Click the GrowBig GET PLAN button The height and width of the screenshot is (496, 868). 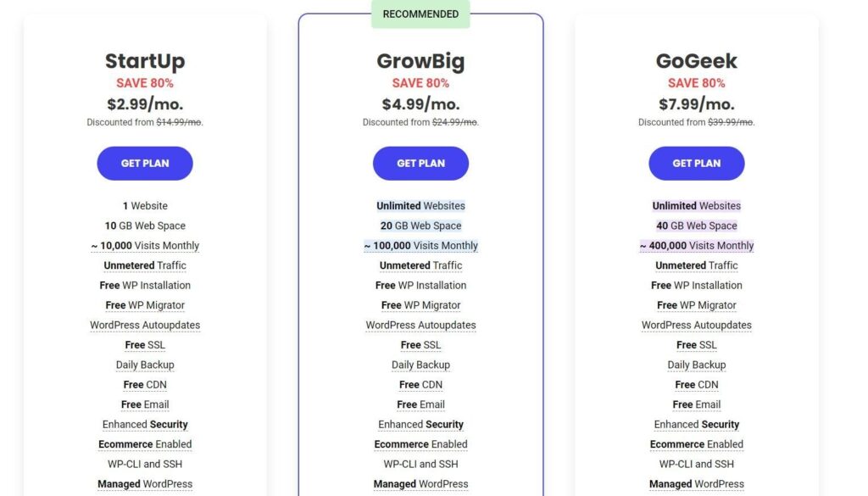click(420, 163)
